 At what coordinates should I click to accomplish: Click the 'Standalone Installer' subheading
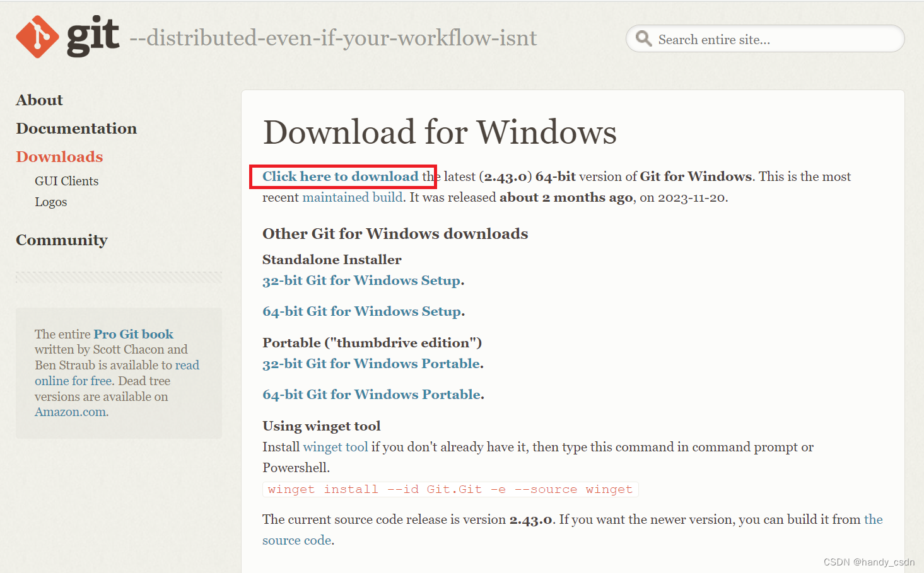(x=332, y=260)
